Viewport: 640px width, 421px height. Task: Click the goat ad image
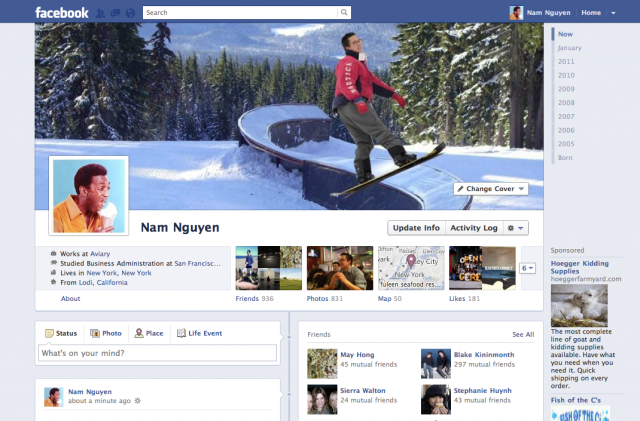[x=579, y=305]
